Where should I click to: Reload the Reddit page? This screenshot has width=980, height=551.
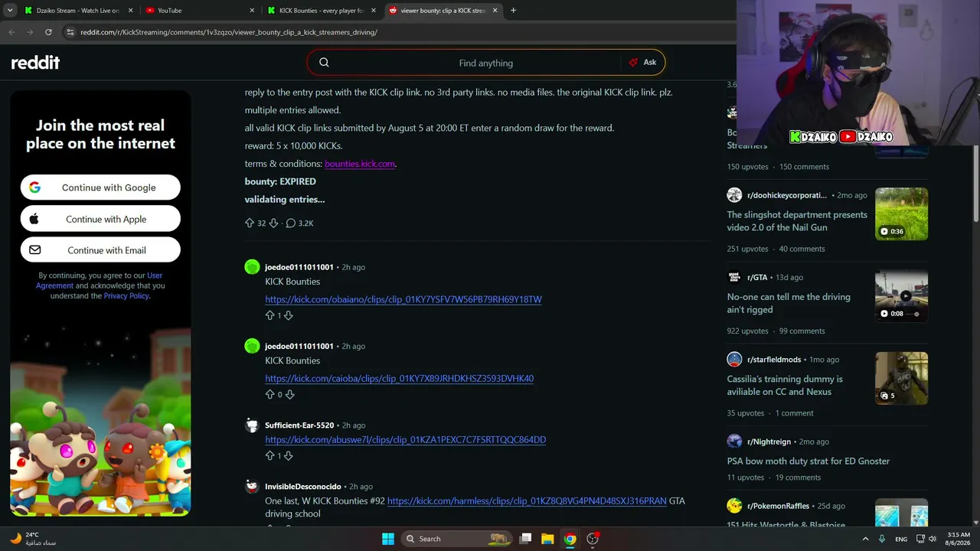[48, 32]
